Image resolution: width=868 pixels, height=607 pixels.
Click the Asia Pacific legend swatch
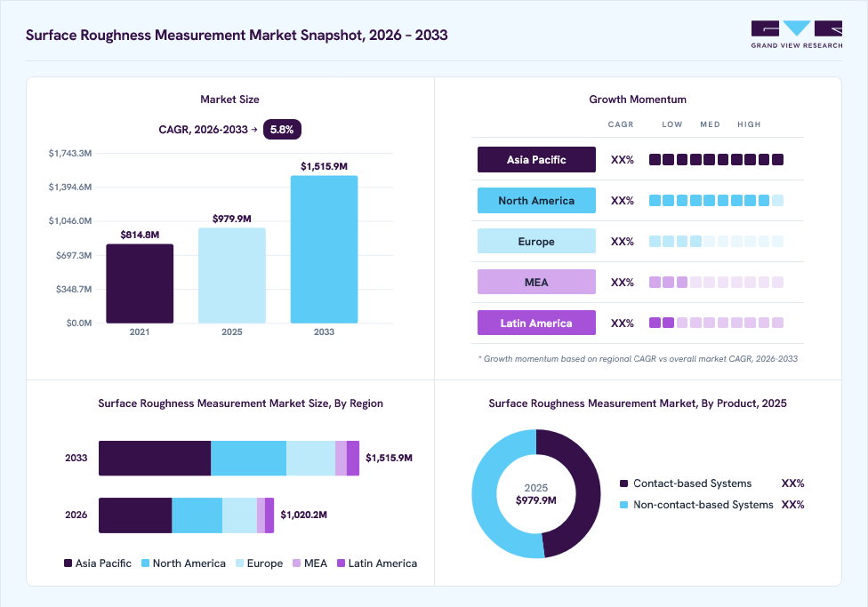click(x=68, y=563)
